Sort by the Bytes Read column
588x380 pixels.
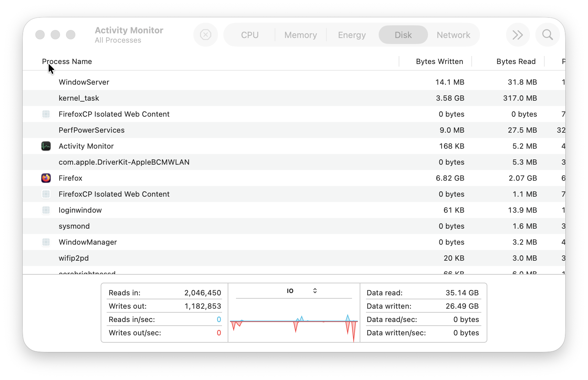[x=516, y=61]
